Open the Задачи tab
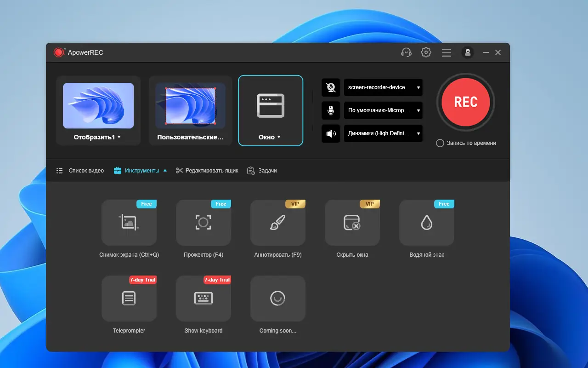 (x=262, y=171)
